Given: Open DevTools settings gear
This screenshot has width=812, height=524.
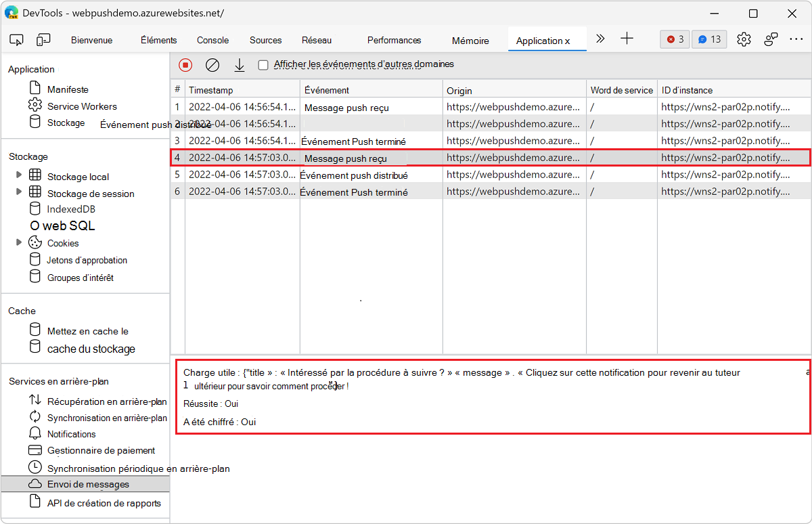Looking at the screenshot, I should pyautogui.click(x=744, y=39).
